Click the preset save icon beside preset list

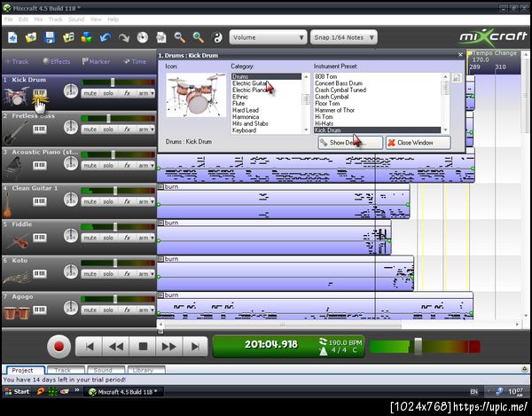point(457,78)
